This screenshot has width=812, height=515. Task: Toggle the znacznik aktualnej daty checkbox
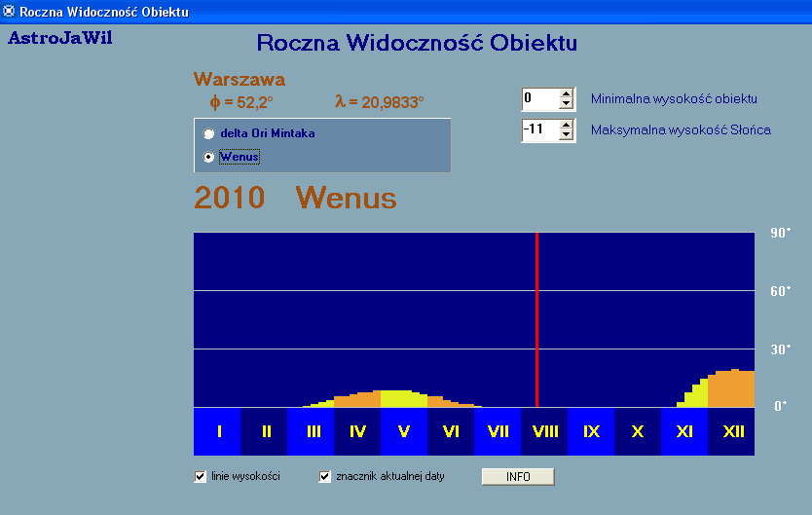pos(324,476)
